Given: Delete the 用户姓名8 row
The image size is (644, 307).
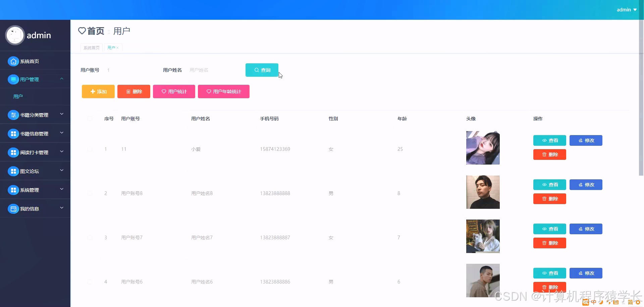Looking at the screenshot, I should coord(550,199).
